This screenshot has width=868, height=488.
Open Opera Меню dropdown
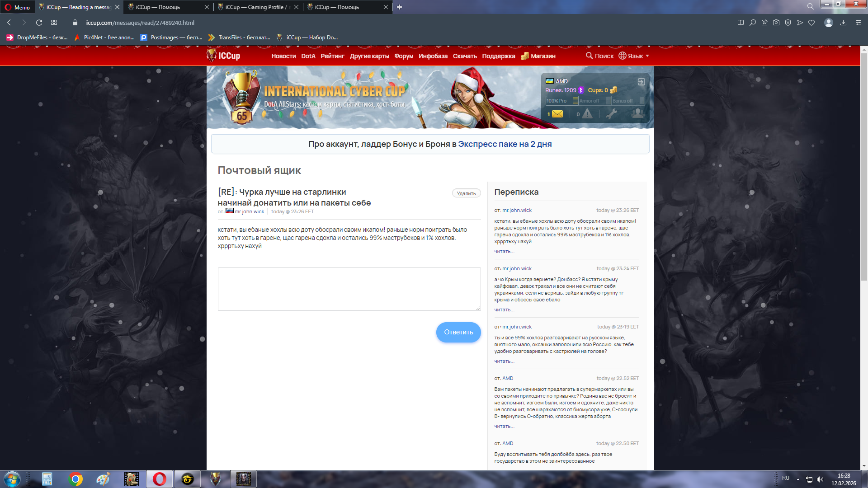(x=17, y=7)
